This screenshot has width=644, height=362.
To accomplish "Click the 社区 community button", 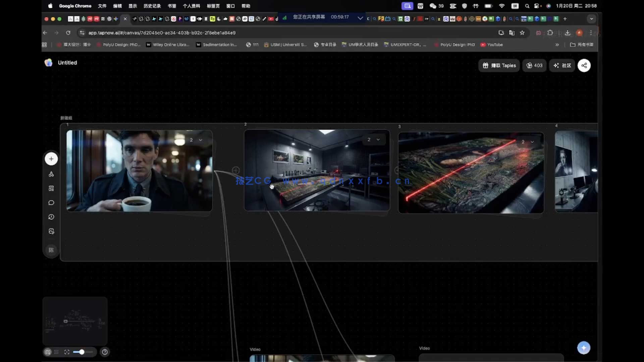I will [x=562, y=65].
